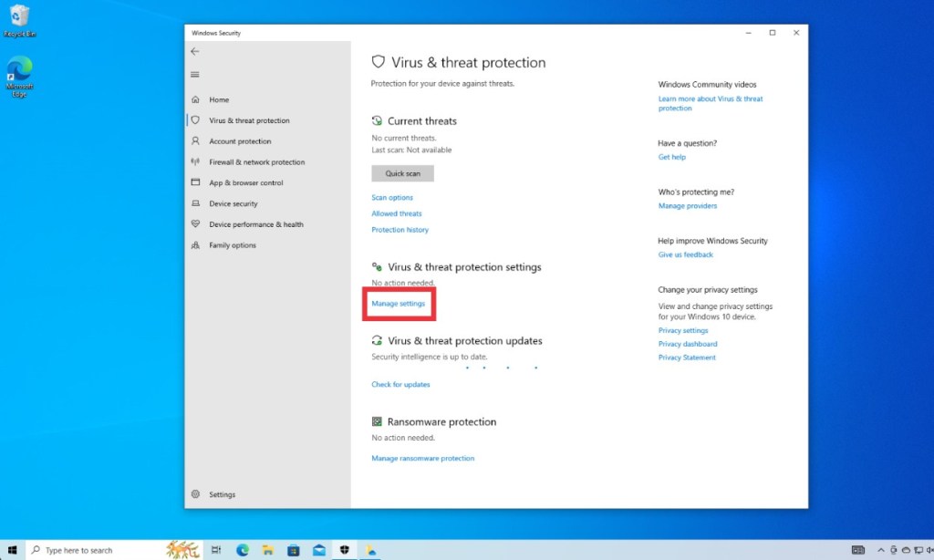934x560 pixels.
Task: Open File Explorer from the taskbar
Action: tap(268, 550)
